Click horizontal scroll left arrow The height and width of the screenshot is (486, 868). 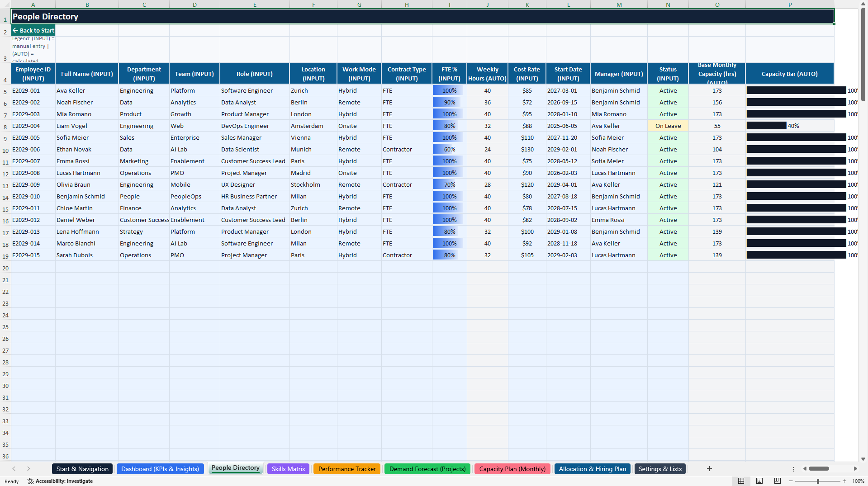805,469
